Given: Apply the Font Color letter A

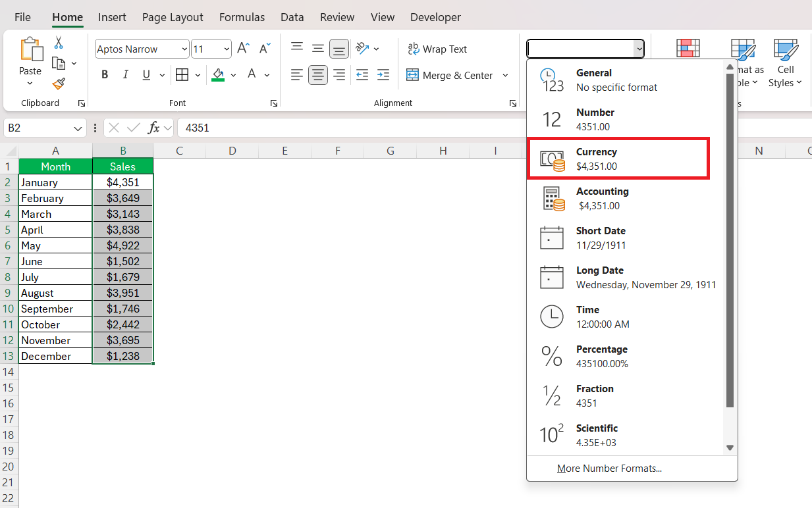Looking at the screenshot, I should [x=252, y=74].
